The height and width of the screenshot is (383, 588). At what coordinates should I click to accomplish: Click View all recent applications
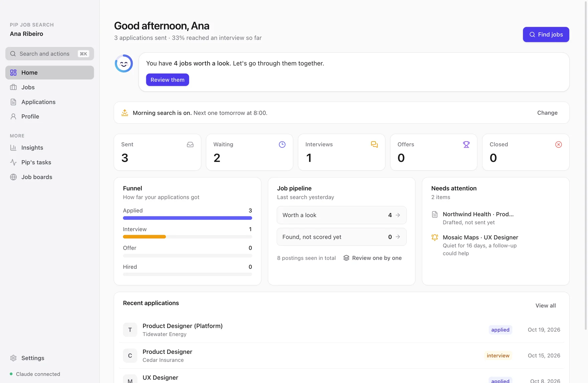pyautogui.click(x=546, y=306)
